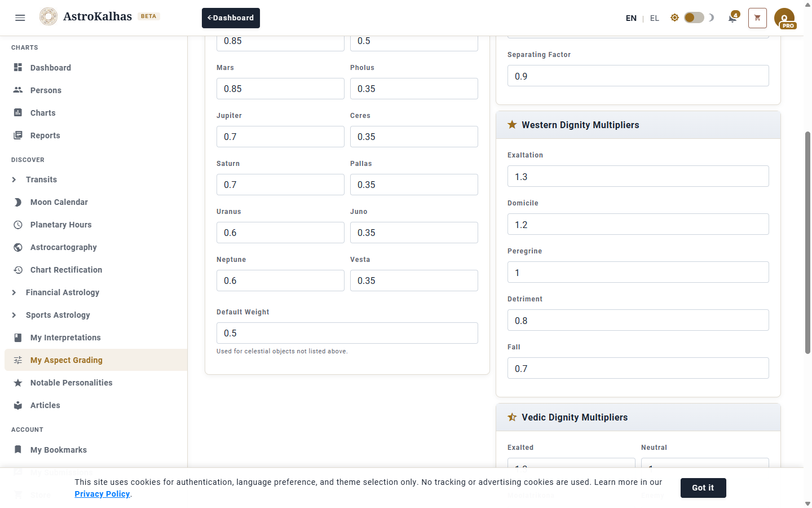Open the Privacy Policy link
Viewport: 812px width, 508px height.
pyautogui.click(x=102, y=494)
